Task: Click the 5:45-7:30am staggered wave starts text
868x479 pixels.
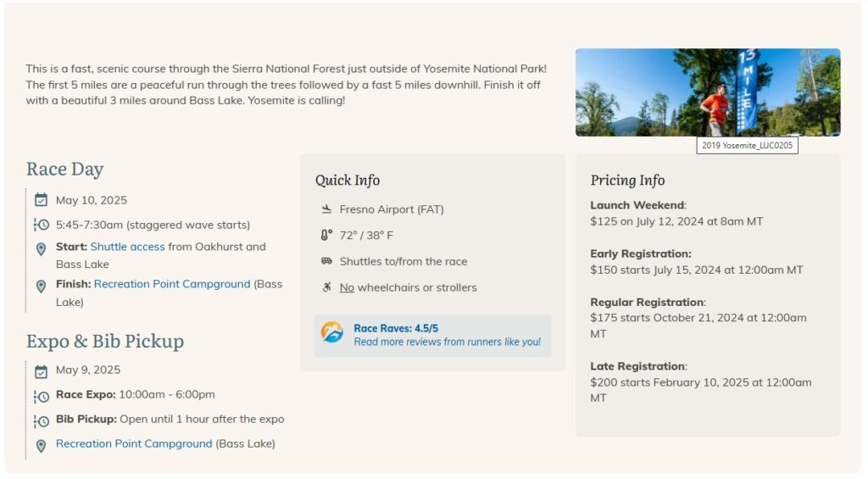Action: tap(153, 225)
